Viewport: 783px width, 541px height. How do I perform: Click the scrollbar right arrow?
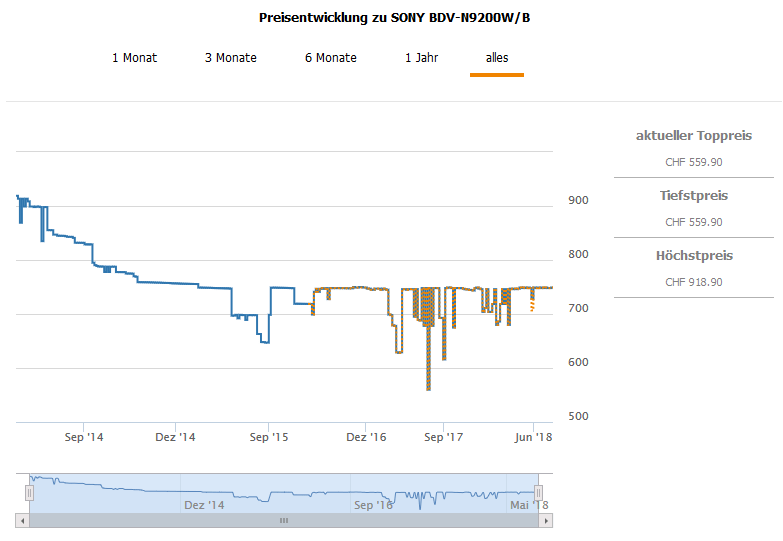coord(546,521)
